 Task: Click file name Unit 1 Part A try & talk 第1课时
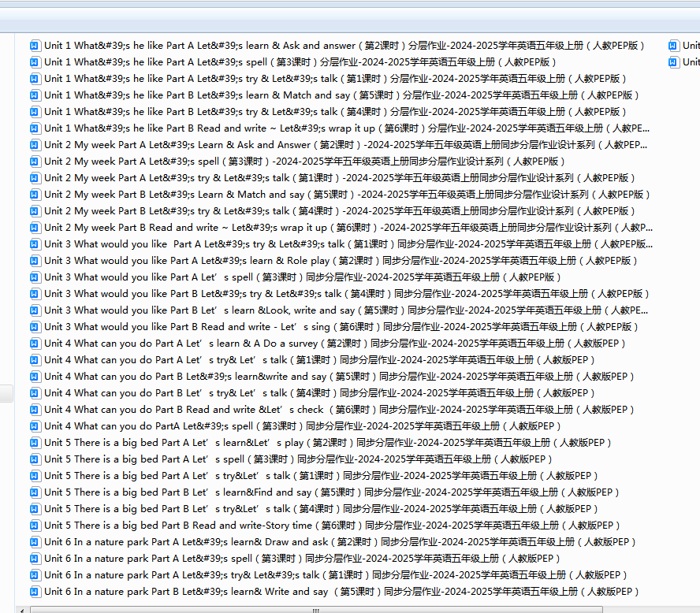pyautogui.click(x=335, y=79)
